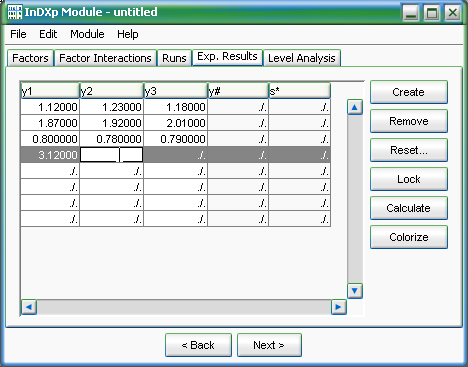Click the InDXp application icon in title bar
Viewport: 468px width, 367px height.
pos(15,12)
